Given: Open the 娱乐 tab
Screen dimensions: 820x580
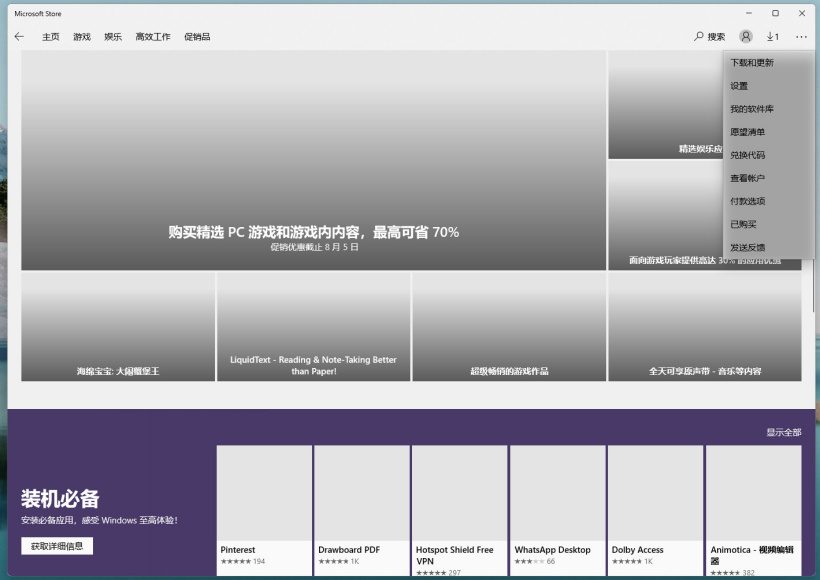Looking at the screenshot, I should [113, 37].
